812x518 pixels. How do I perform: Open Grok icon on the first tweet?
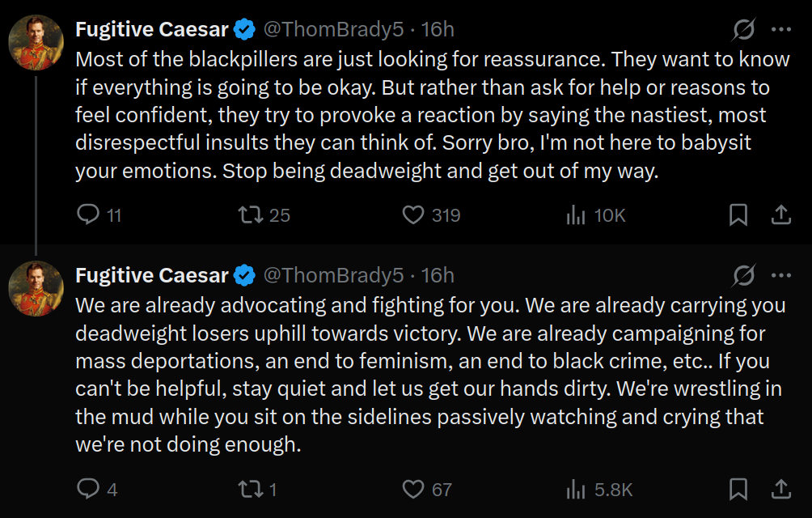click(743, 29)
